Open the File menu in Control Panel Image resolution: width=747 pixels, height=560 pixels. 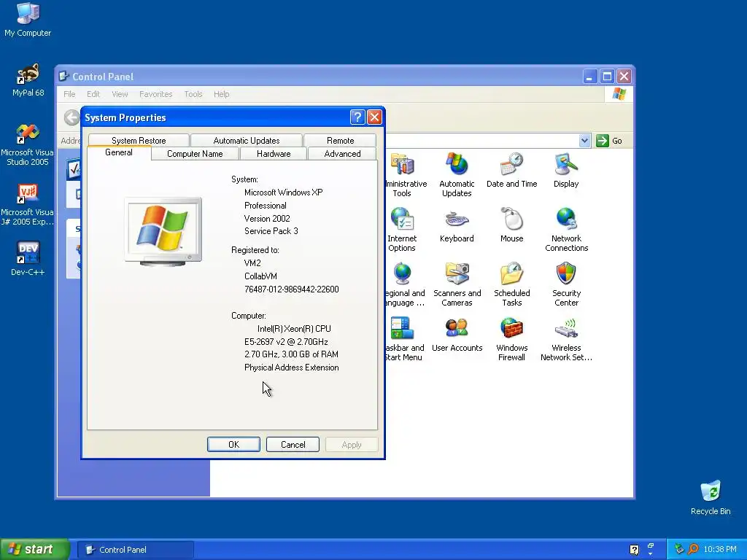[x=69, y=94]
